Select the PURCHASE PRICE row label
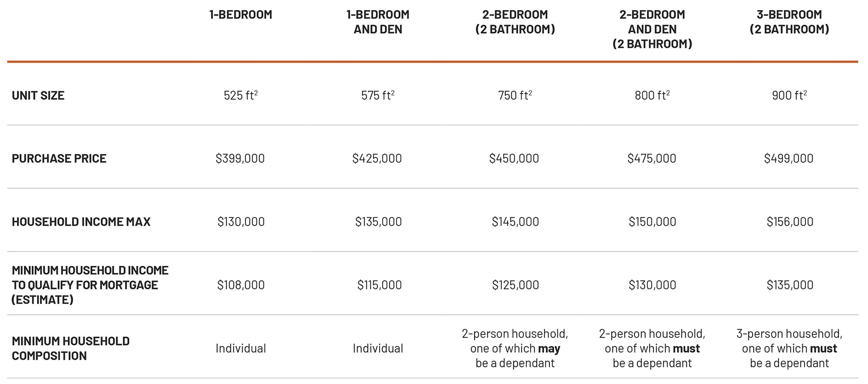The height and width of the screenshot is (384, 868). click(x=59, y=158)
